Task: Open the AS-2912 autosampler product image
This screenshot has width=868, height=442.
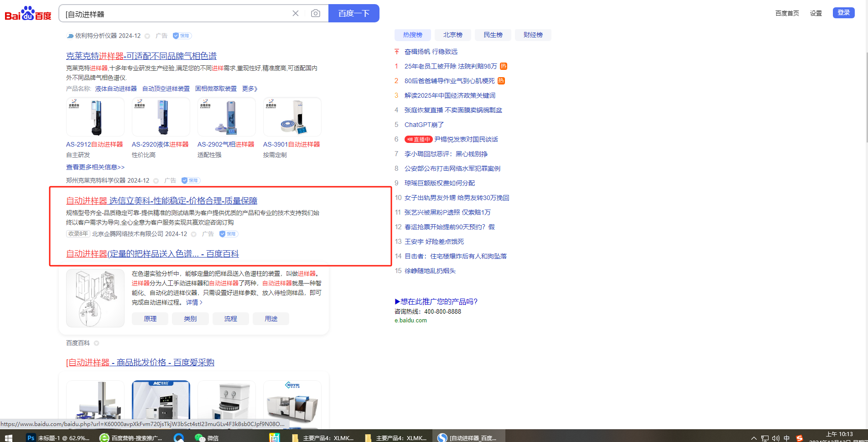Action: click(95, 117)
